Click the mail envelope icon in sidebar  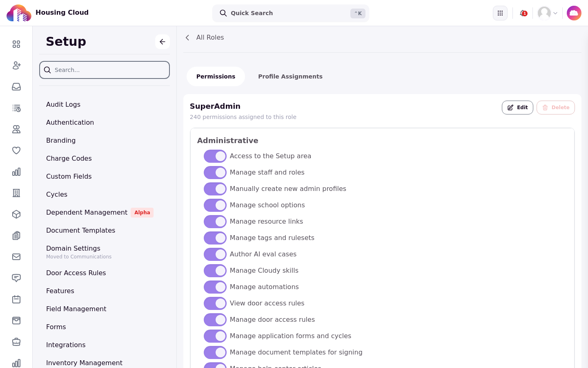(x=16, y=257)
